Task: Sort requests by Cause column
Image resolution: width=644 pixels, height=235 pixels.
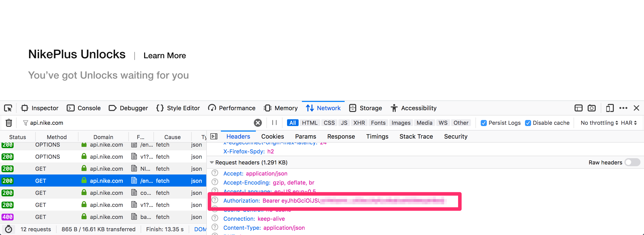Action: click(x=173, y=137)
